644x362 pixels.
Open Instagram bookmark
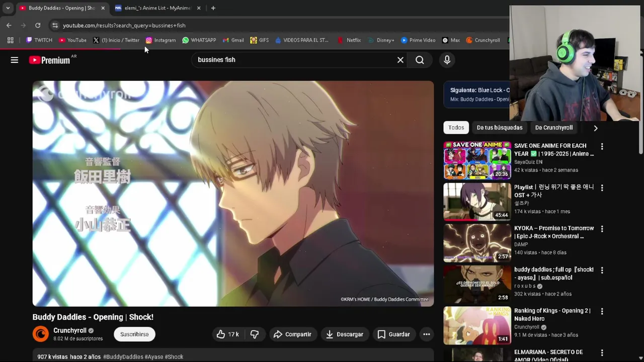pos(160,40)
